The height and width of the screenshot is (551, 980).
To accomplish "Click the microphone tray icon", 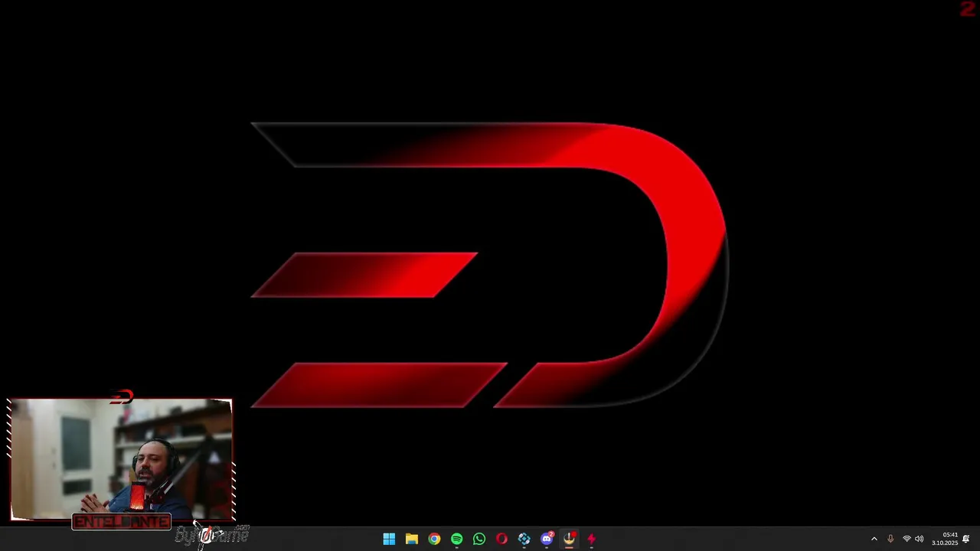I will pos(890,539).
